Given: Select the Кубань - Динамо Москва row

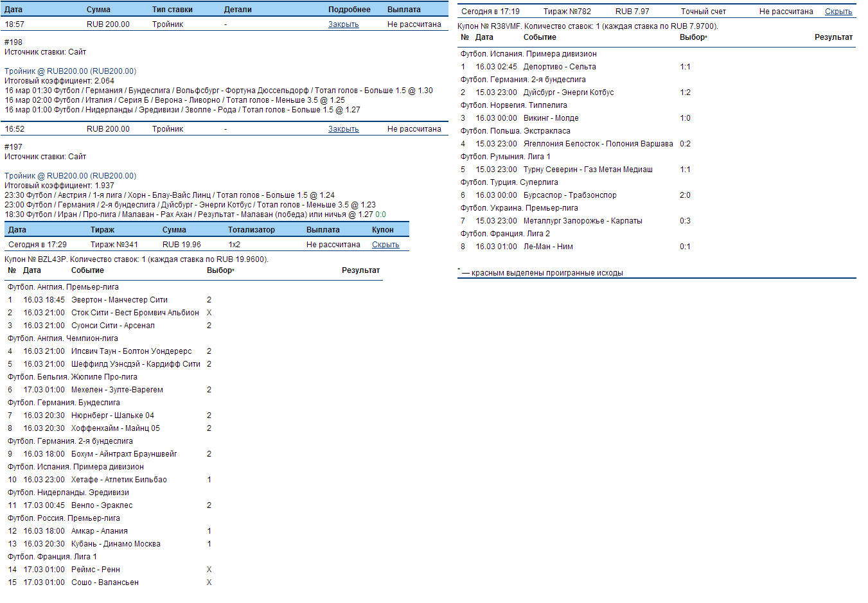Looking at the screenshot, I should pyautogui.click(x=193, y=544).
